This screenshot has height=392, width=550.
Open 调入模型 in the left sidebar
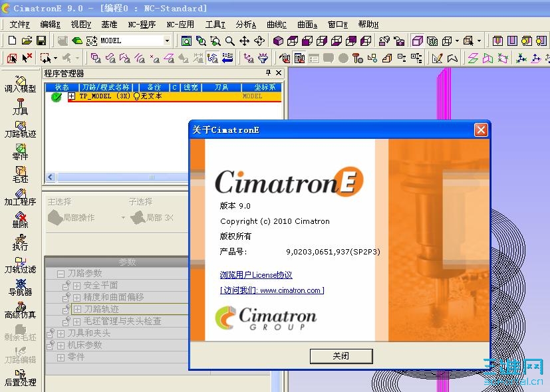coord(20,84)
